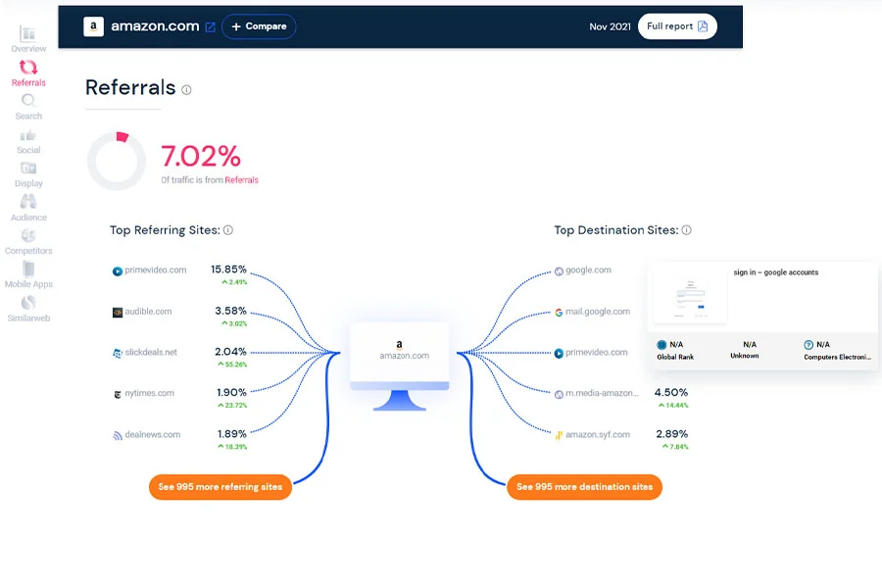Viewport: 882px width, 588px height.
Task: Click the 4.50% value for m.media-amazon
Action: 671,393
